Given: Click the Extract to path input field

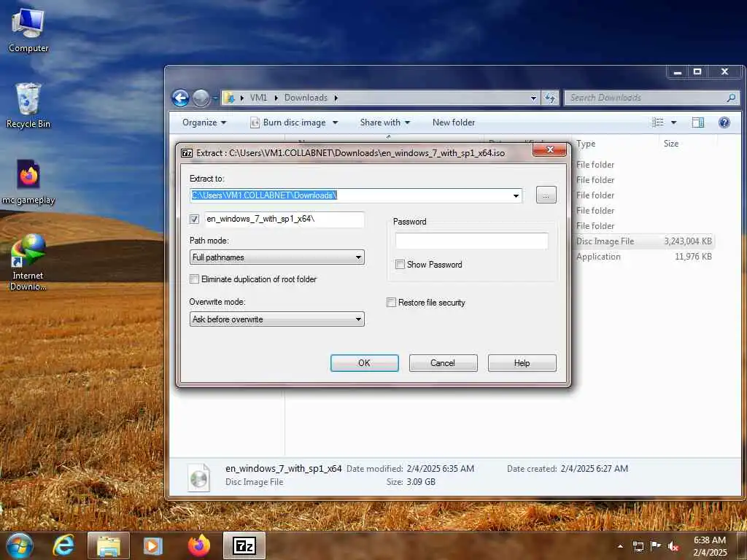Looking at the screenshot, I should [349, 195].
